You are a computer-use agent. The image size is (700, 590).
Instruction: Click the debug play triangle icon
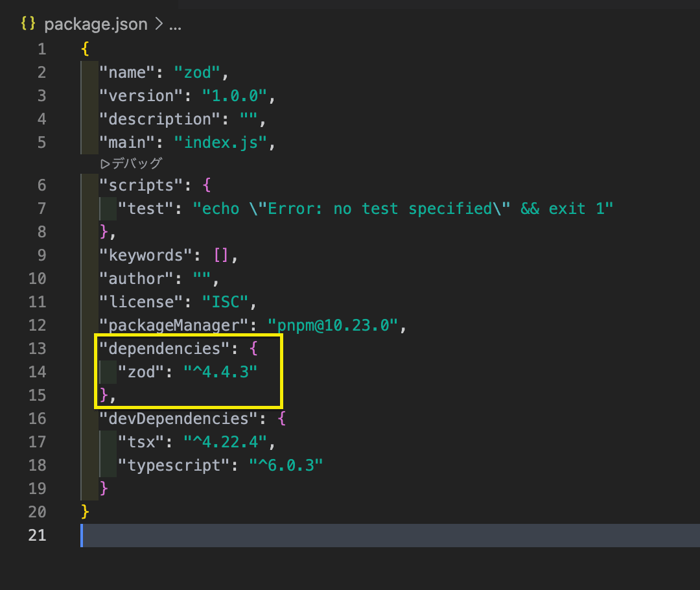pos(105,164)
